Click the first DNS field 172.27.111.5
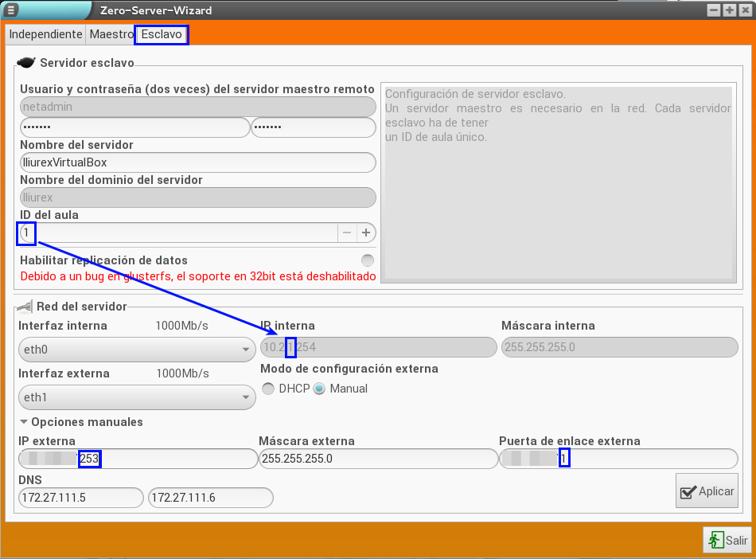756x559 pixels. pyautogui.click(x=81, y=498)
